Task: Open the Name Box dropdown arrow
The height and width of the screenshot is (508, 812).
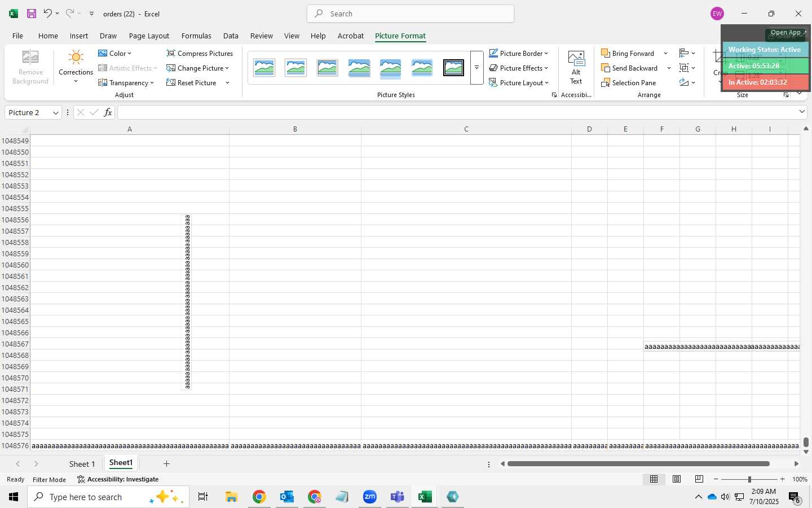Action: (55, 112)
